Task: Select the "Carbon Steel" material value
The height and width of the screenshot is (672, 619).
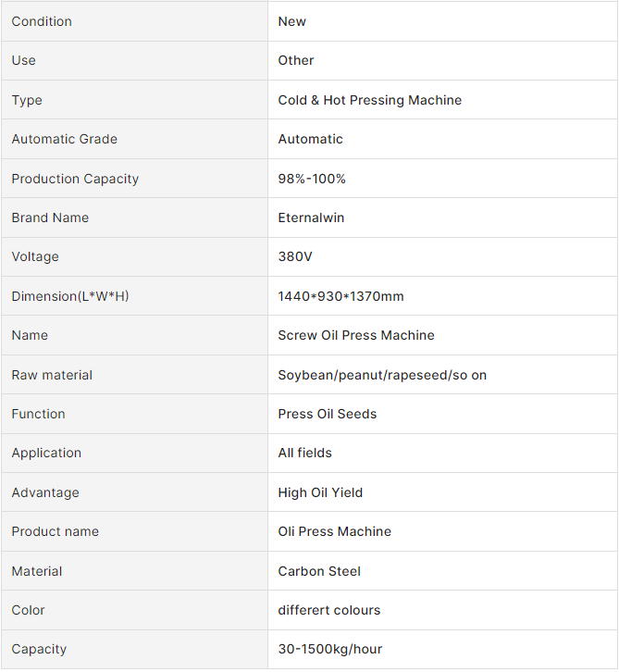Action: (x=319, y=571)
